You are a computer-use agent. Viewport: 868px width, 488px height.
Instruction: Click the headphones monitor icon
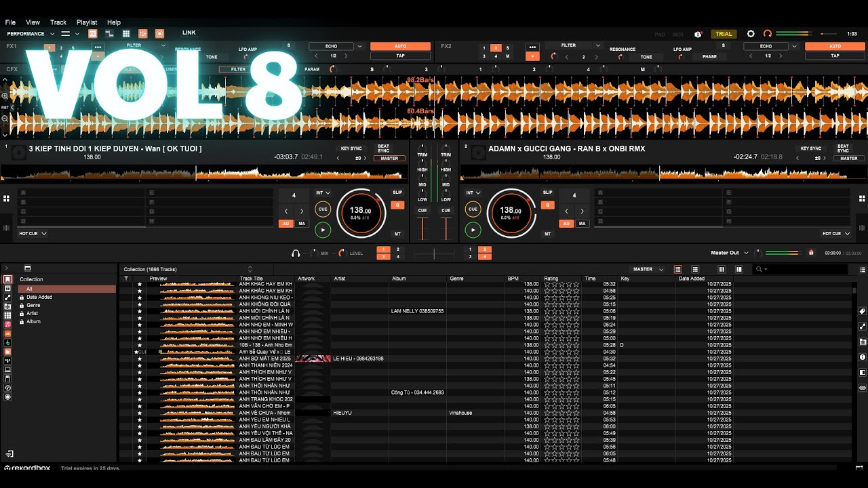(296, 253)
